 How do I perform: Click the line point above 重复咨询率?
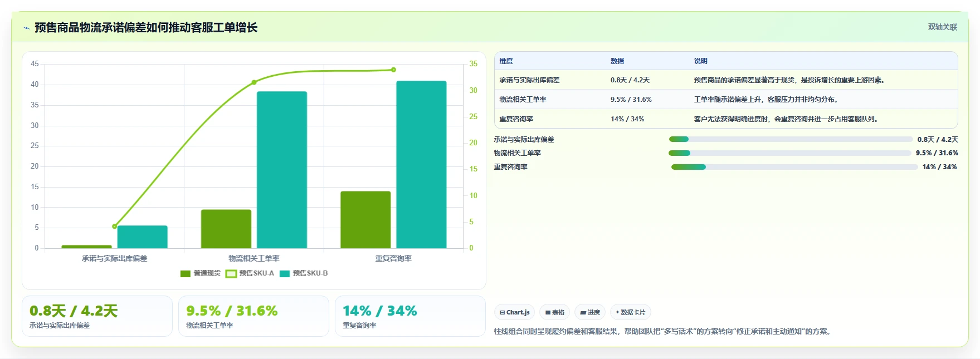click(393, 70)
